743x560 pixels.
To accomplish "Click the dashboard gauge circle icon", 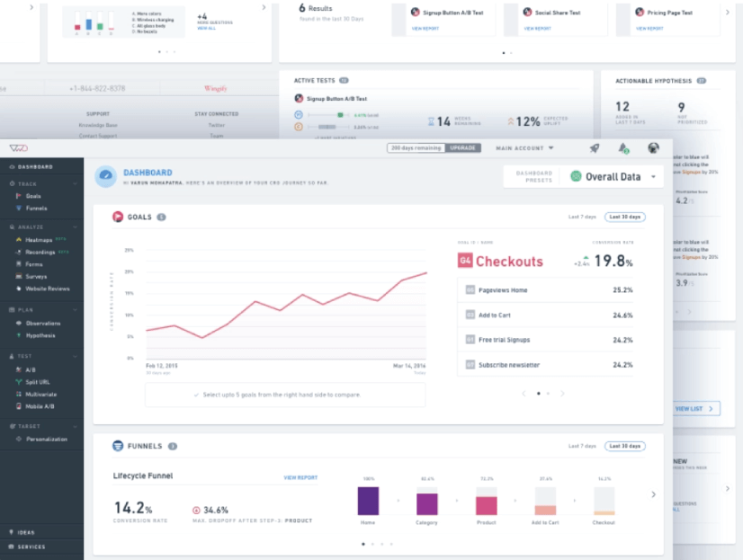I will point(105,175).
